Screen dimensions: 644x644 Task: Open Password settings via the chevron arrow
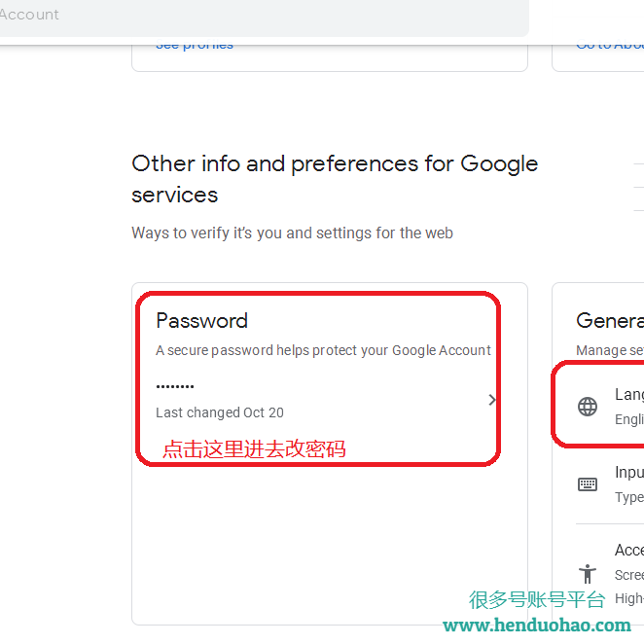(491, 400)
